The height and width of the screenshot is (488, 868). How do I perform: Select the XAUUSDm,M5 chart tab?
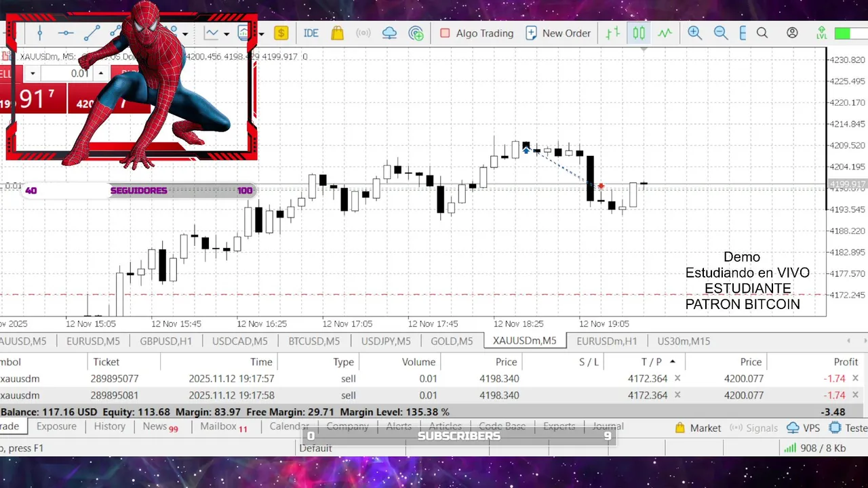525,341
